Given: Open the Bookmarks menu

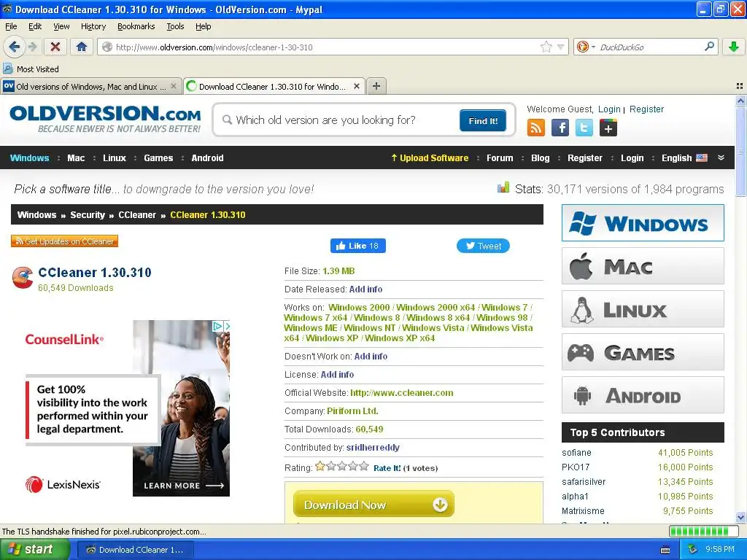Looking at the screenshot, I should pos(136,26).
